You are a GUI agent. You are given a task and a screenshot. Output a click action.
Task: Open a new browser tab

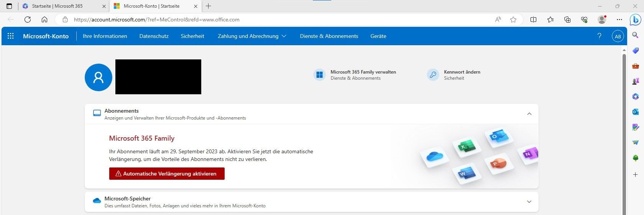tap(208, 6)
